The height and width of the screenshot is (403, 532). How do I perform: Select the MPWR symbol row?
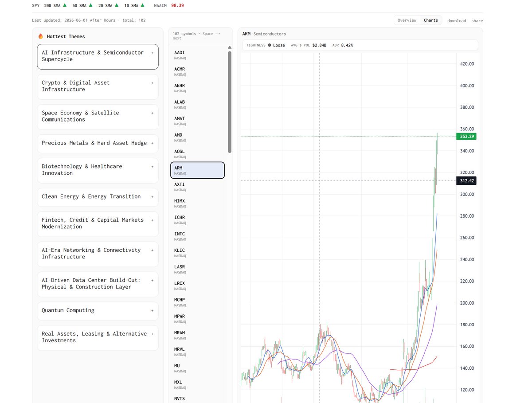[x=198, y=318]
